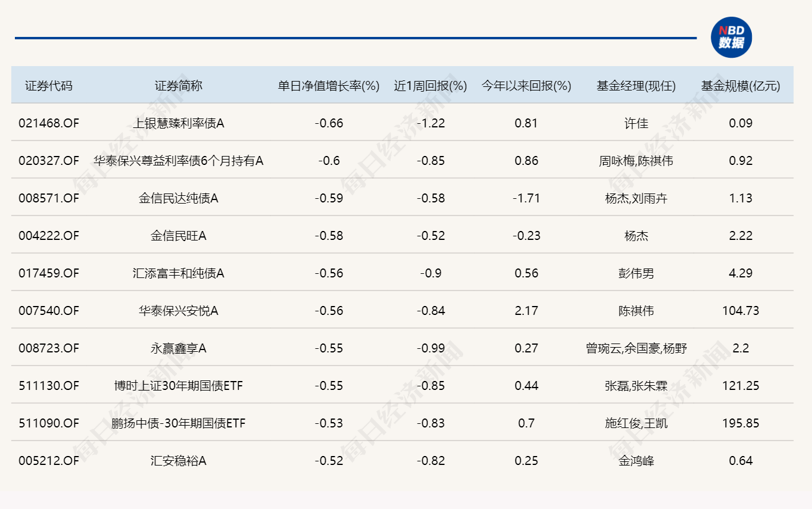Screen dimensions: 812x509
Task: Click fund manager 金鸿峰
Action: pyautogui.click(x=636, y=461)
